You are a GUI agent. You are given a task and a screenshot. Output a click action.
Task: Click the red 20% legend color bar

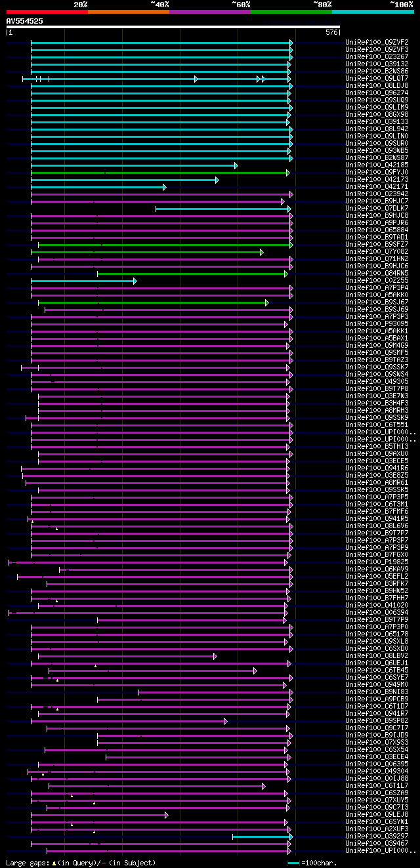point(47,12)
